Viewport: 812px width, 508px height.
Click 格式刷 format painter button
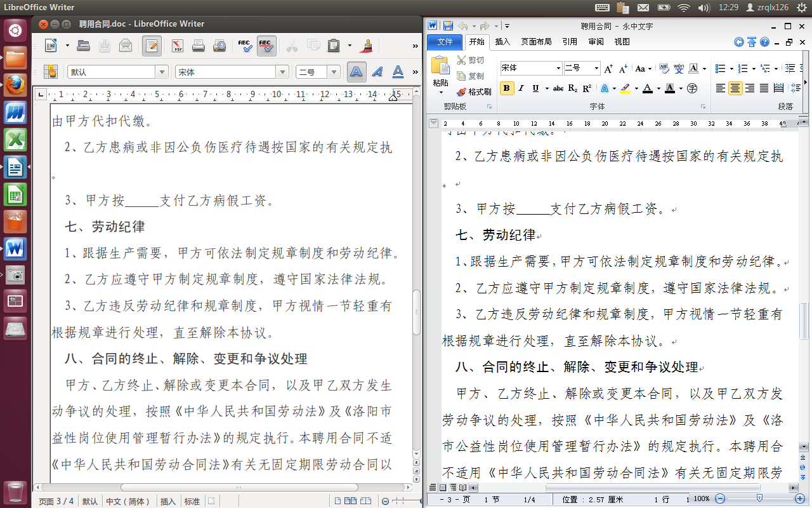(475, 91)
